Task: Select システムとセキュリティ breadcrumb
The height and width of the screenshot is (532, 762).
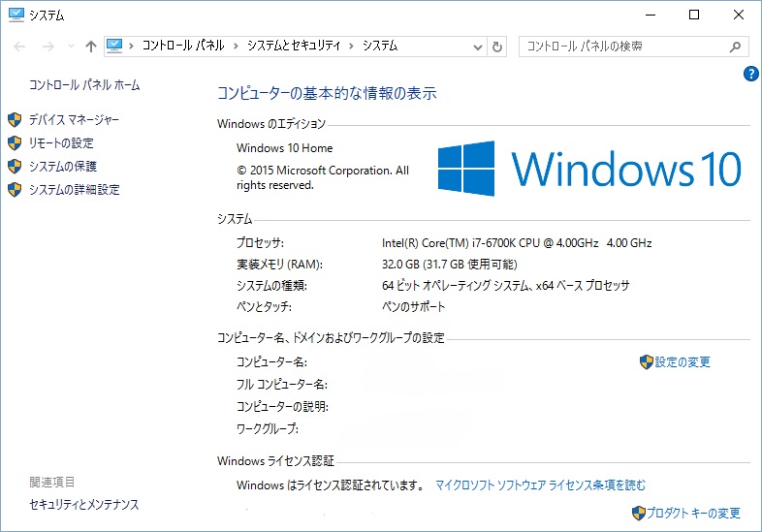Action: [x=294, y=46]
